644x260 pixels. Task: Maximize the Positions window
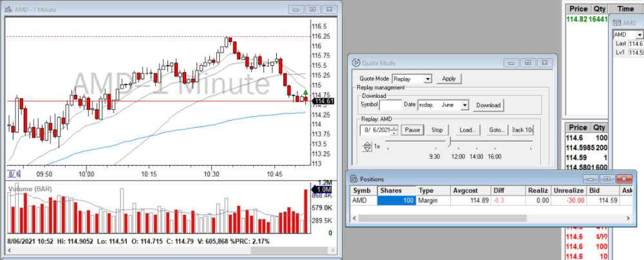[607, 179]
